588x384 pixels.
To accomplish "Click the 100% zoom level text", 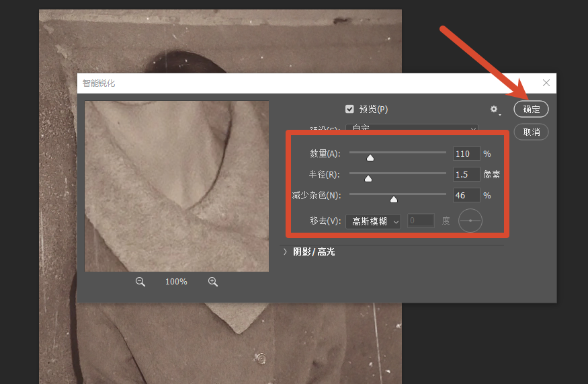I will [176, 282].
